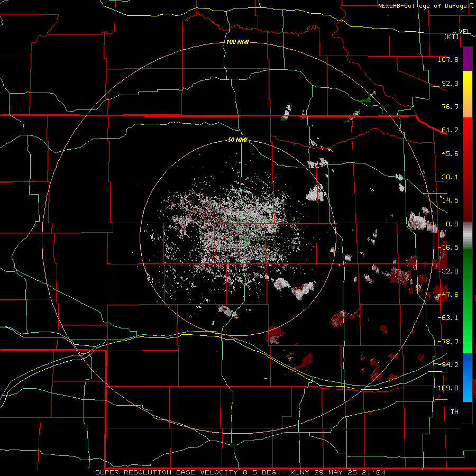476x476 pixels.
Task: Click the [KT] units label
Action: (x=452, y=36)
